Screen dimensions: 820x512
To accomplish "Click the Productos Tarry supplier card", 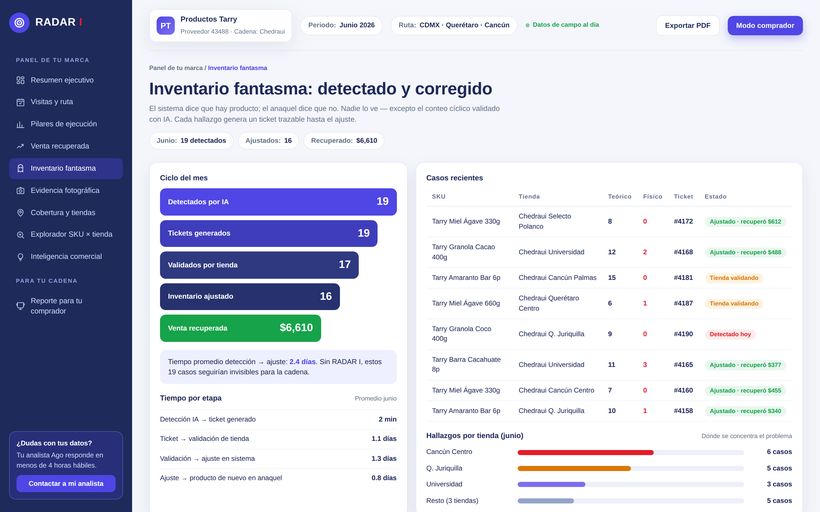I will (221, 25).
